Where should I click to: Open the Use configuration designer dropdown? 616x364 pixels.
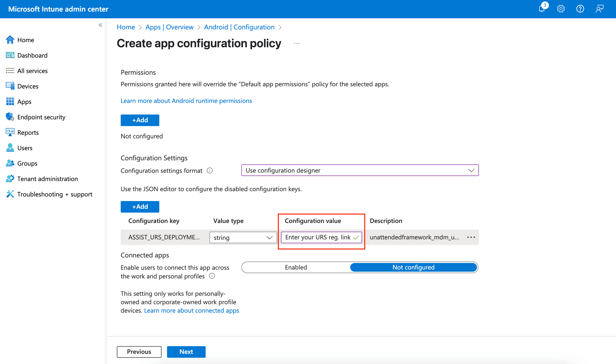[360, 170]
